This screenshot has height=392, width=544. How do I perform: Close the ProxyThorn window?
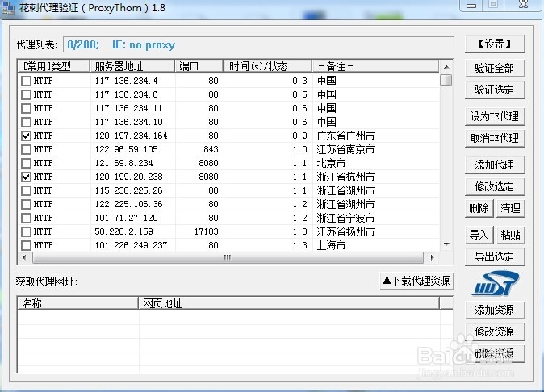point(523,5)
